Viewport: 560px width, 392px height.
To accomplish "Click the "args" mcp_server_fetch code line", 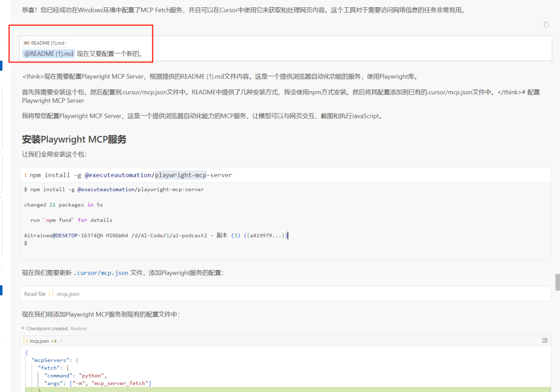I will [x=97, y=383].
